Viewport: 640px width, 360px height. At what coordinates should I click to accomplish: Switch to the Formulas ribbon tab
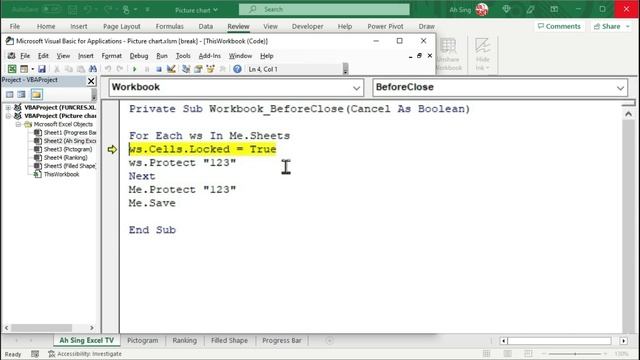(x=169, y=27)
